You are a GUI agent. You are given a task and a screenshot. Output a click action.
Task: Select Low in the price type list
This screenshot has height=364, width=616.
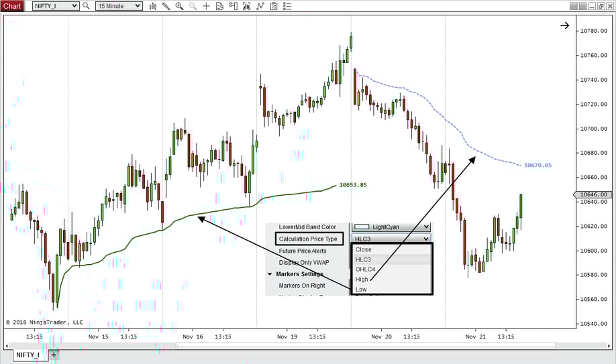tap(391, 290)
